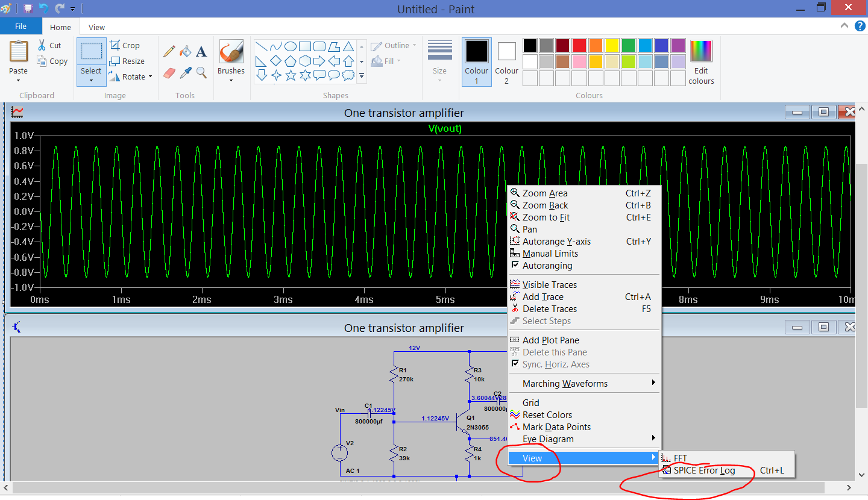The height and width of the screenshot is (500, 868).
Task: Choose the Five-point star shape
Action: pos(291,75)
